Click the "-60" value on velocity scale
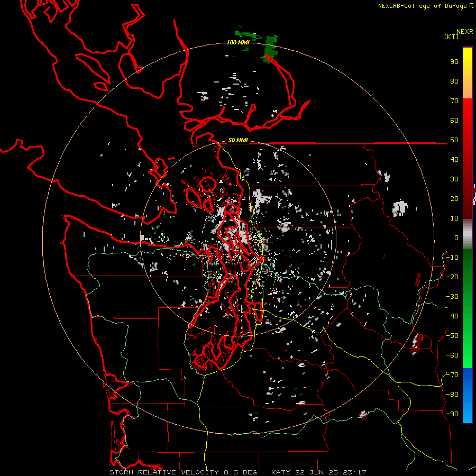 [x=453, y=355]
